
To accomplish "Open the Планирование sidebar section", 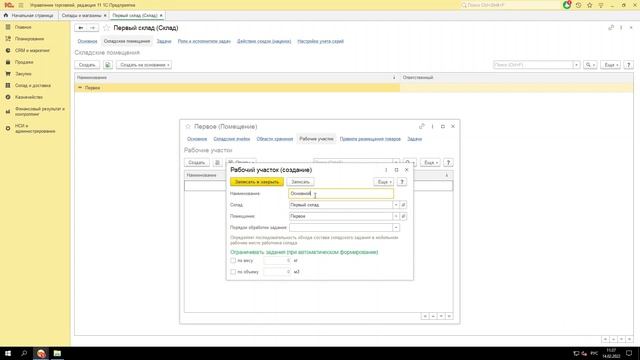I will tap(29, 39).
